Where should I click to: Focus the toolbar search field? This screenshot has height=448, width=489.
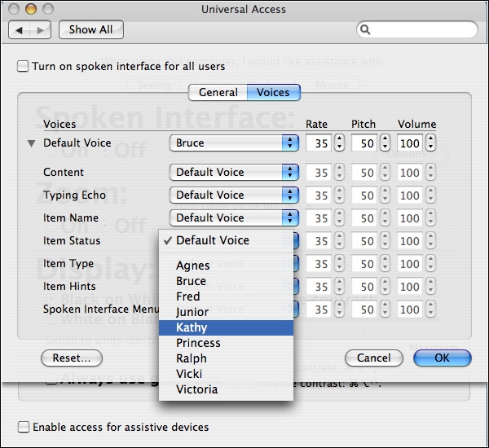[x=417, y=29]
